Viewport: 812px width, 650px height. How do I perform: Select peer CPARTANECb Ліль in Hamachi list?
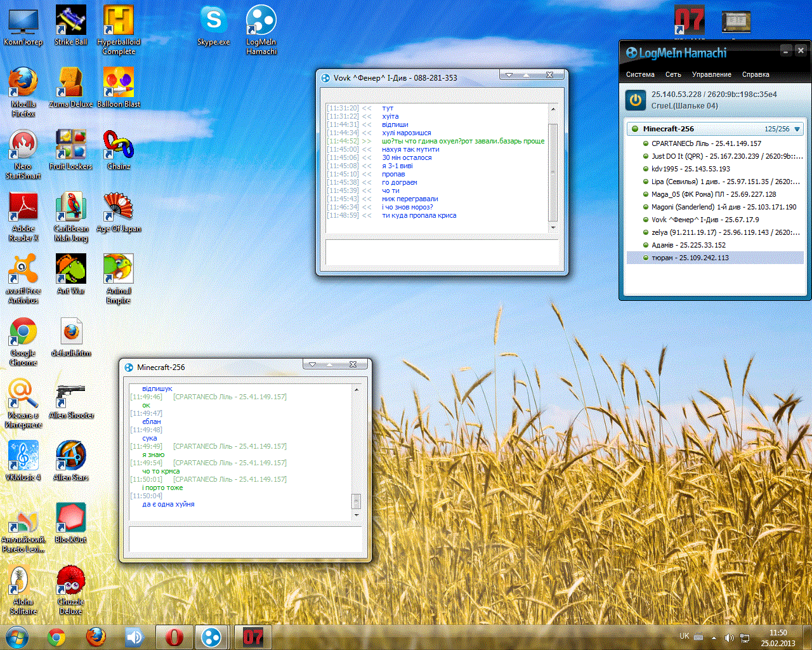715,143
